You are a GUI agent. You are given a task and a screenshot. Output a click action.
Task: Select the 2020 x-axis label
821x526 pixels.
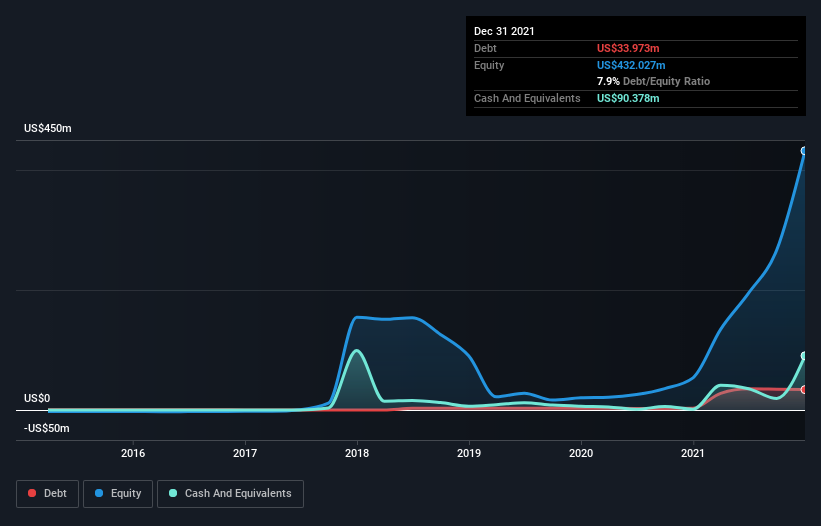pyautogui.click(x=581, y=453)
